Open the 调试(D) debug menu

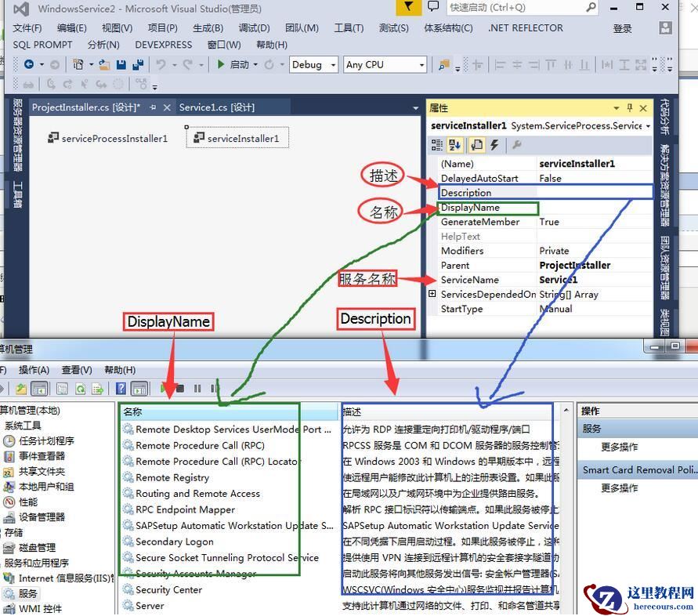point(254,28)
